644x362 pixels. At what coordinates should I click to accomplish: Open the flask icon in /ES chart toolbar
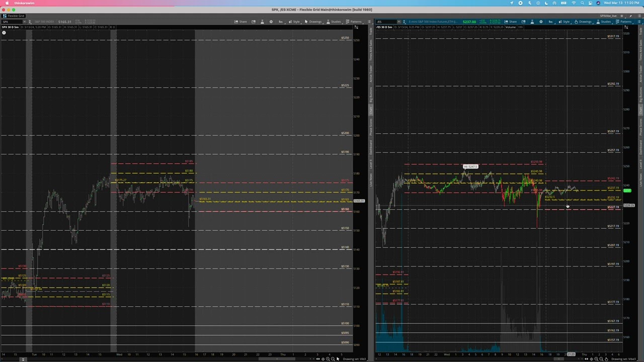(x=532, y=22)
